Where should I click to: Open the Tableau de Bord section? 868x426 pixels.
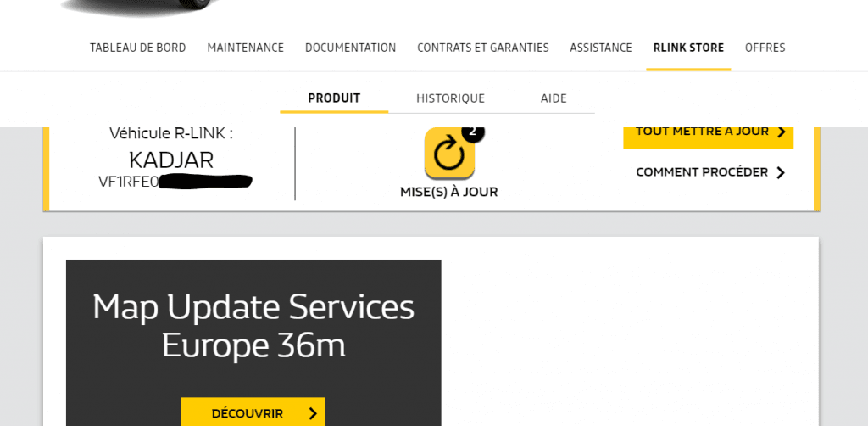tap(137, 48)
